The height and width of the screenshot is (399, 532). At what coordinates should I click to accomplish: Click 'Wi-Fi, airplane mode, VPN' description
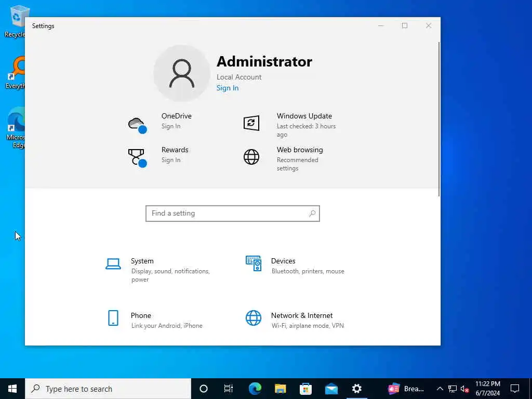[x=308, y=326]
